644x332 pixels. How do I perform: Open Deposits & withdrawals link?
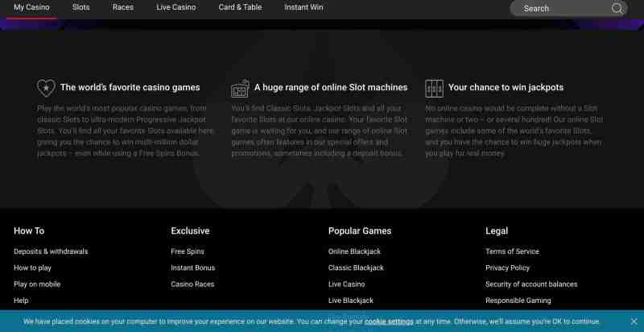pyautogui.click(x=51, y=251)
